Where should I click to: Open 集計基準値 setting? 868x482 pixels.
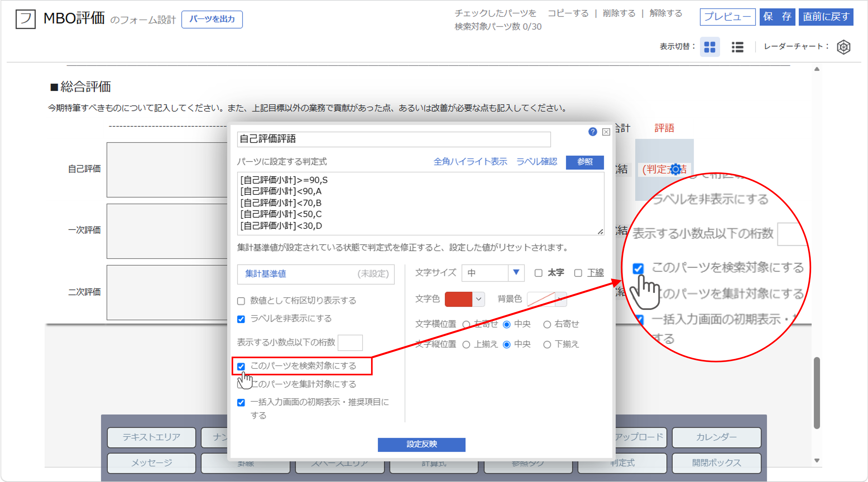[316, 274]
